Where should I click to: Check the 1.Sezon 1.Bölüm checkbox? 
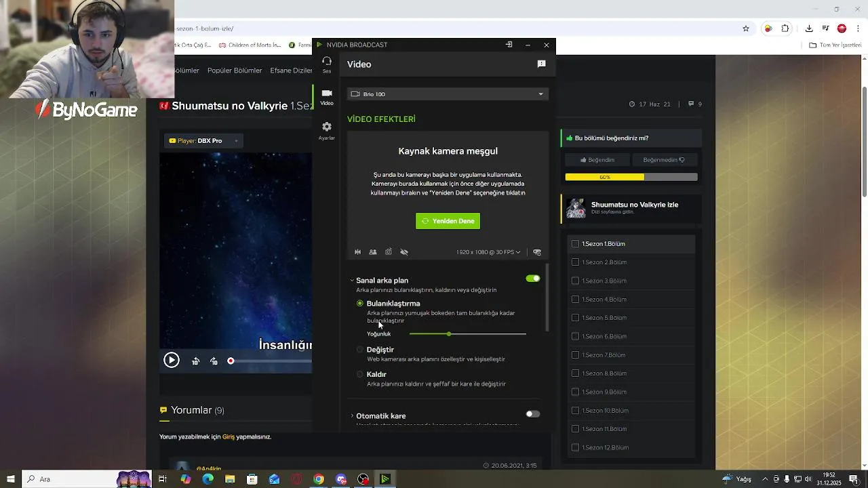tap(575, 244)
